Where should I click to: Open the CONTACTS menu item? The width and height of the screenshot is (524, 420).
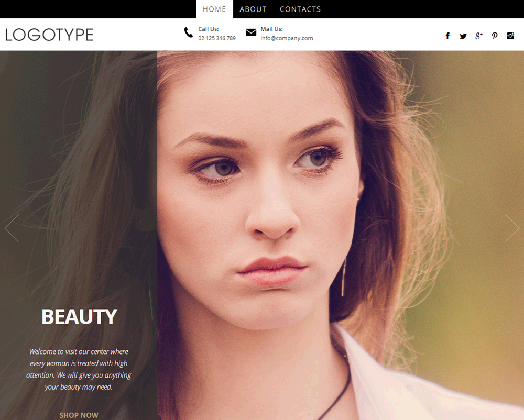(300, 9)
